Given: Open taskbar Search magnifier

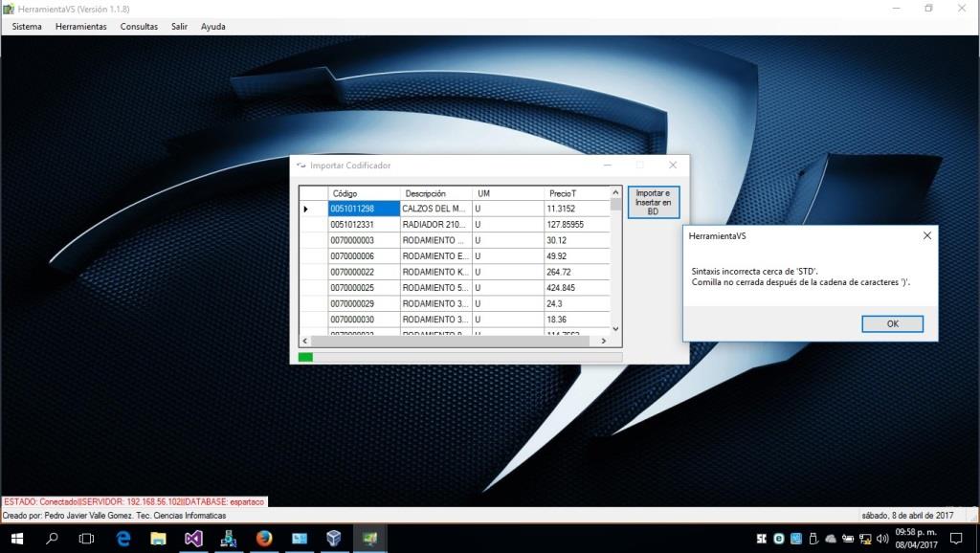Looking at the screenshot, I should (52, 538).
